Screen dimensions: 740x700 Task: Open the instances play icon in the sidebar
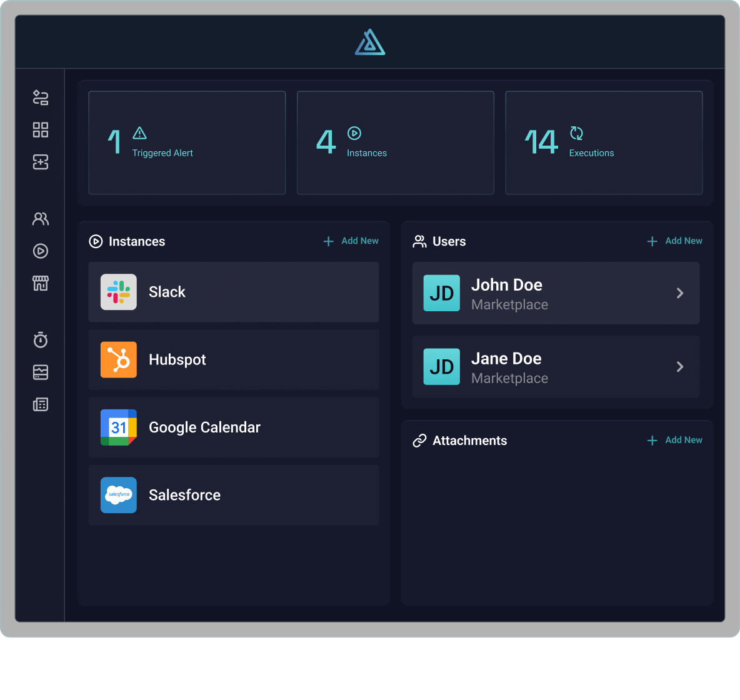(41, 251)
